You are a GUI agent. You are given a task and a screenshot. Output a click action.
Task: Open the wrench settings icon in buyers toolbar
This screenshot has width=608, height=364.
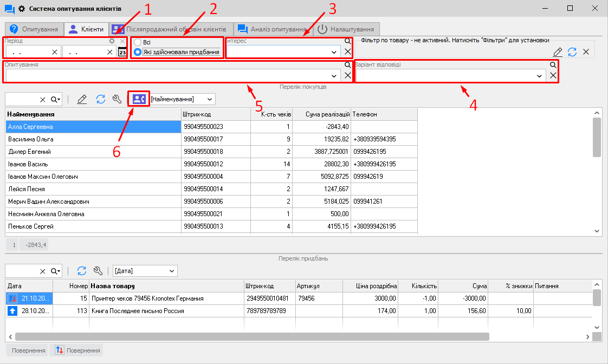tap(117, 99)
